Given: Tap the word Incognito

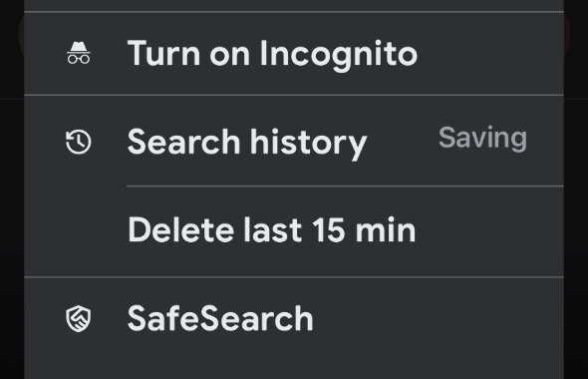Looking at the screenshot, I should 338,55.
